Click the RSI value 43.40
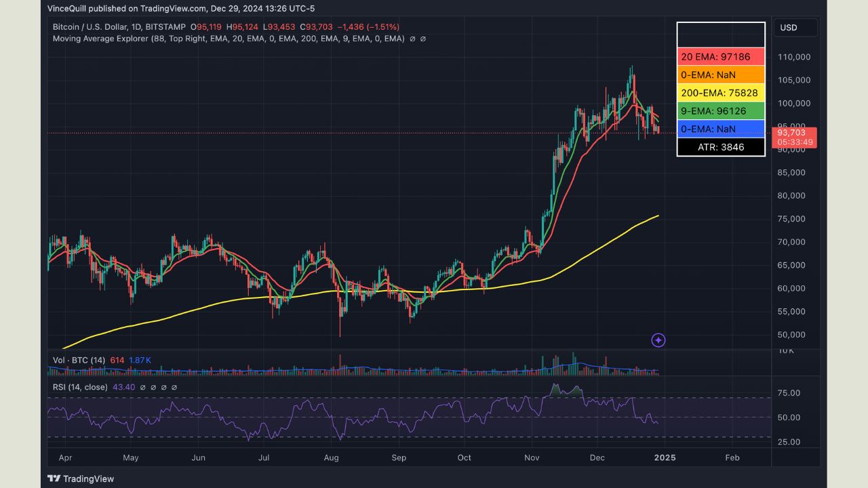Image resolution: width=868 pixels, height=488 pixels. click(x=123, y=387)
